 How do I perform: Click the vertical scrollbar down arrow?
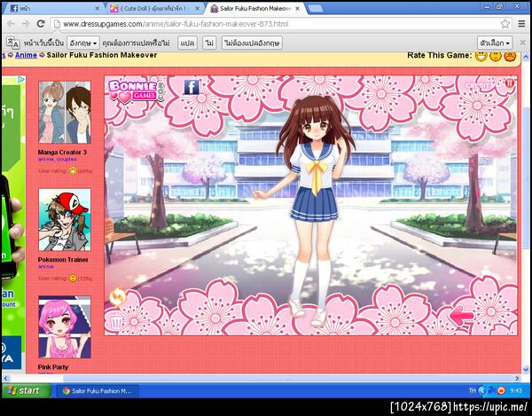526,370
